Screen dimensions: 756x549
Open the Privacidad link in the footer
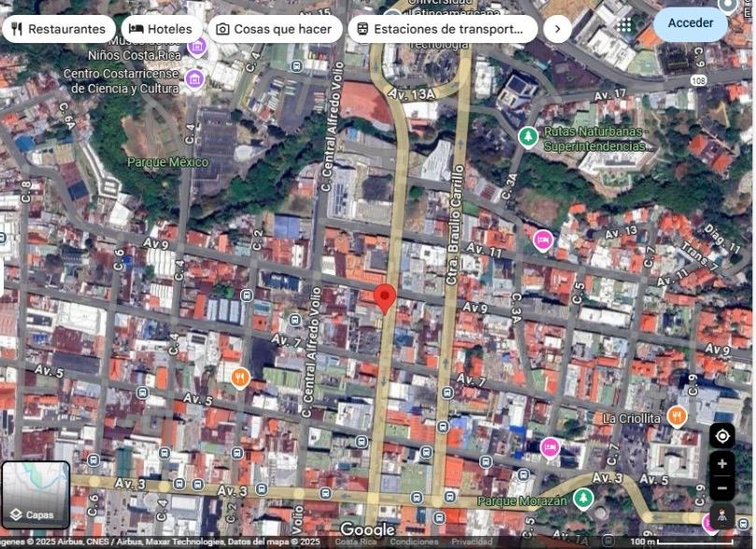point(472,542)
